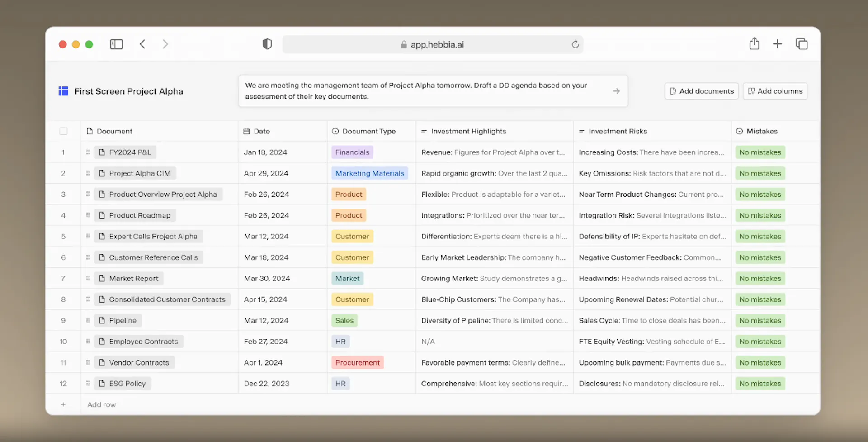
Task: Open the Project Alpha CIM document
Action: point(135,173)
